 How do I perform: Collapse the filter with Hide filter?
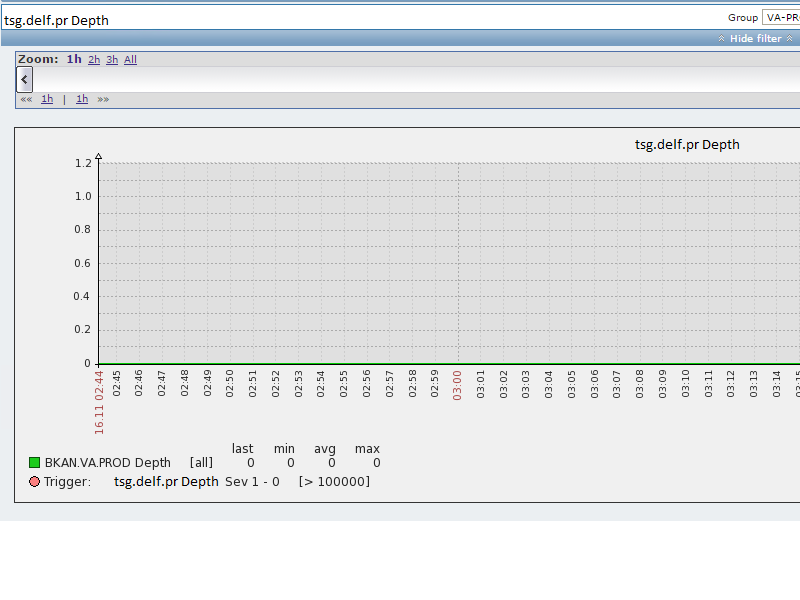755,38
